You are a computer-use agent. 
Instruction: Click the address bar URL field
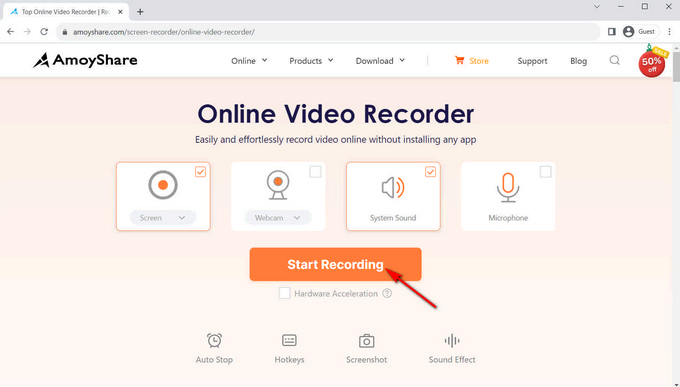(327, 32)
